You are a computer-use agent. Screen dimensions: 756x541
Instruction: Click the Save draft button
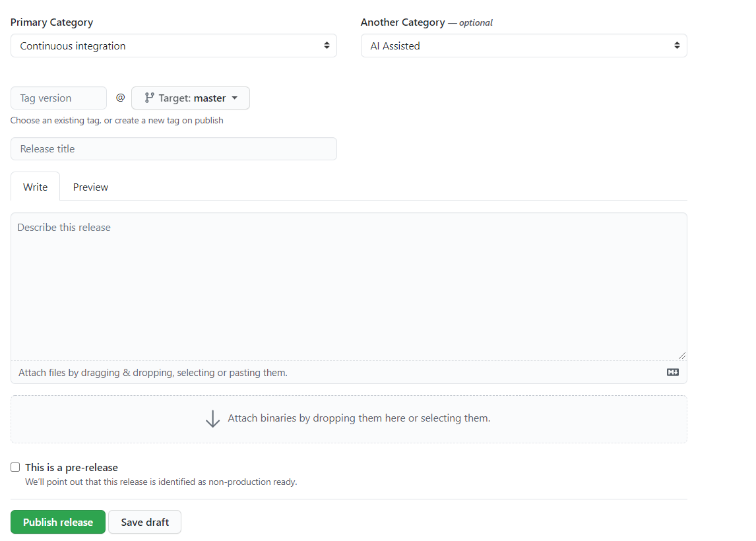(144, 522)
